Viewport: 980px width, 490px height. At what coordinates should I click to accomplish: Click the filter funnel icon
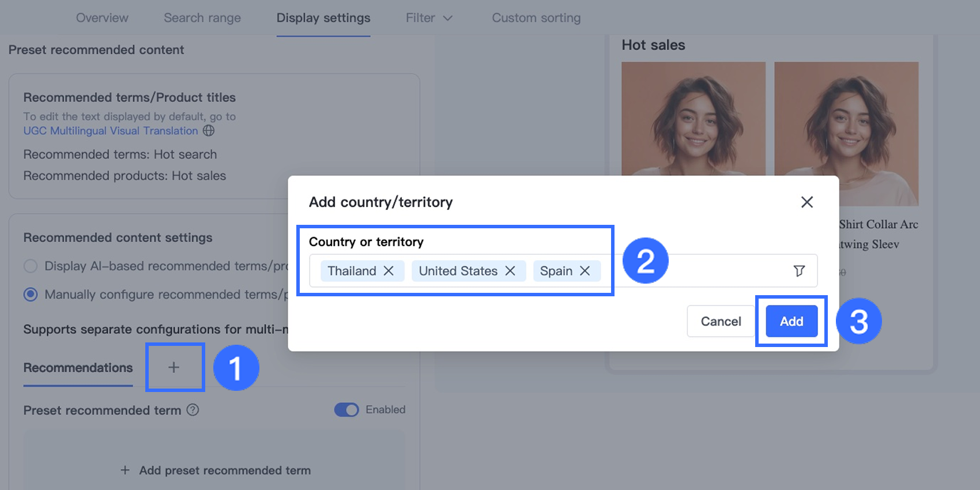point(799,271)
